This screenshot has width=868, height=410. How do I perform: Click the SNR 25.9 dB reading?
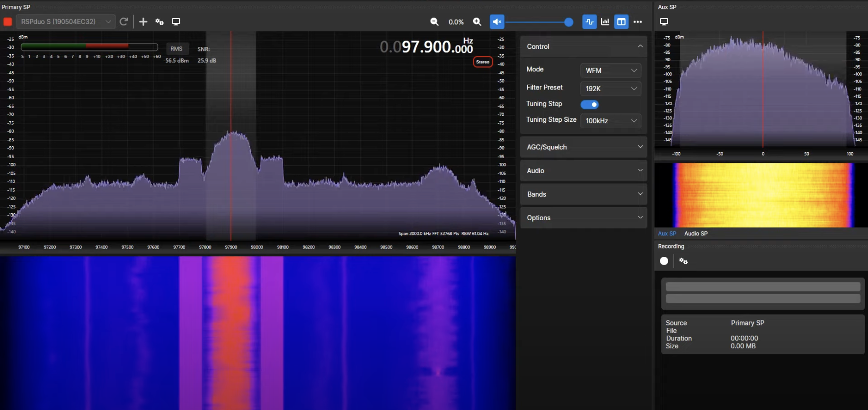pos(207,61)
